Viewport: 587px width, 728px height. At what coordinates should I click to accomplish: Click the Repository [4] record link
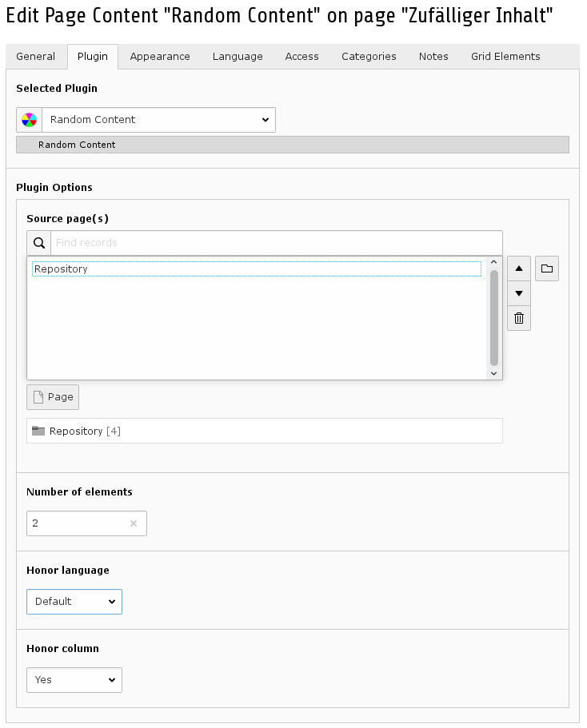coord(85,432)
